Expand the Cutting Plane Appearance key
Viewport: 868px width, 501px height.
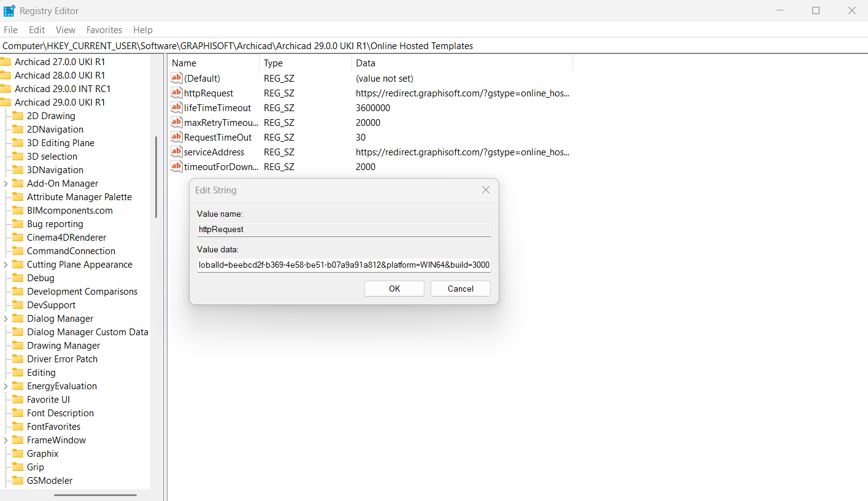pyautogui.click(x=6, y=264)
